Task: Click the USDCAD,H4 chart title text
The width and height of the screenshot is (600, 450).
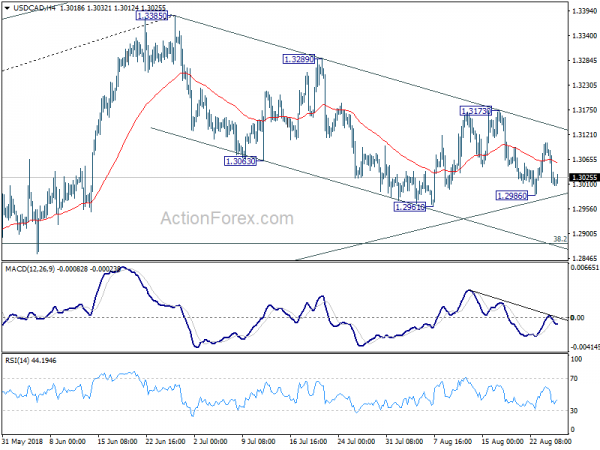Action: pos(34,8)
